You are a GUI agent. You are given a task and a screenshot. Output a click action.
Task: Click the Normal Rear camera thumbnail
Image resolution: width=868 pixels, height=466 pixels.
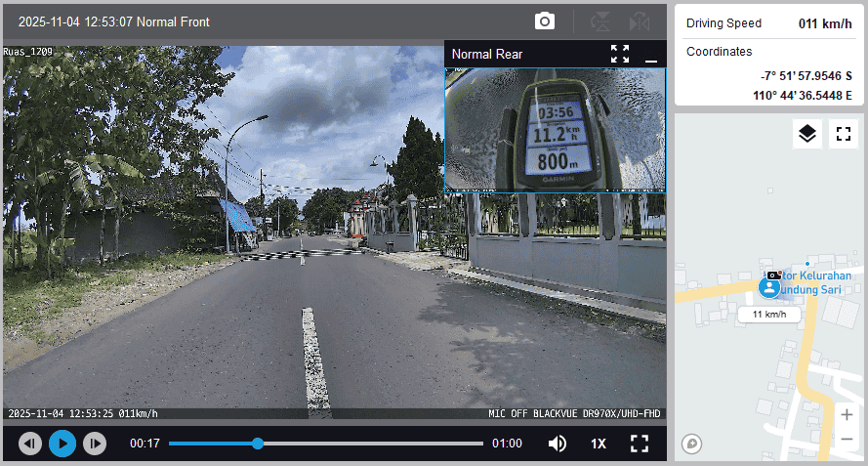point(555,129)
